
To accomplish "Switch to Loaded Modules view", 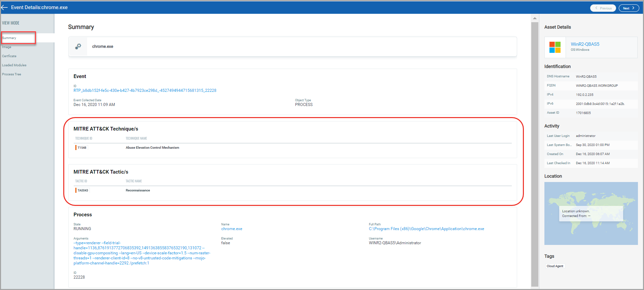I will [14, 65].
